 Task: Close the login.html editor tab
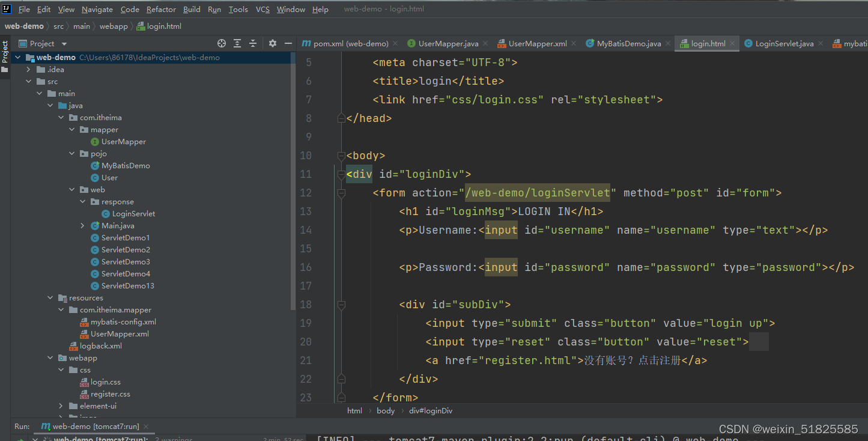pyautogui.click(x=732, y=43)
